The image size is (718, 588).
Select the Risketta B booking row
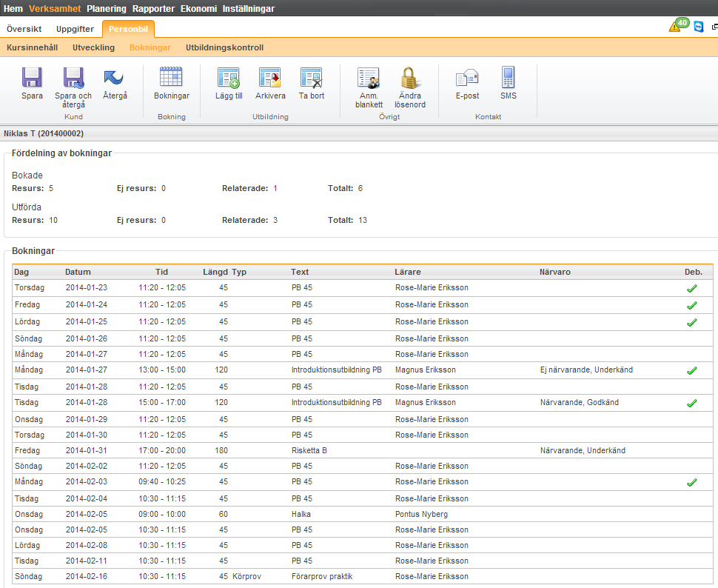pyautogui.click(x=362, y=450)
